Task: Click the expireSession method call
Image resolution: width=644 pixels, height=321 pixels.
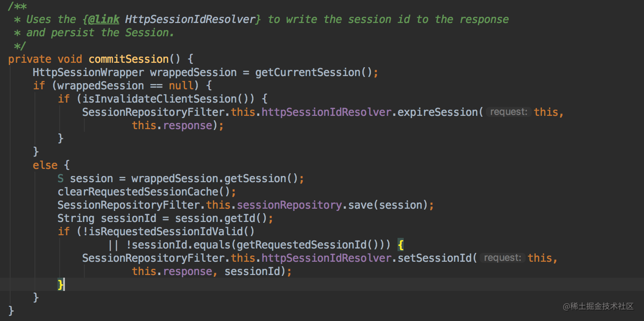Action: 438,112
